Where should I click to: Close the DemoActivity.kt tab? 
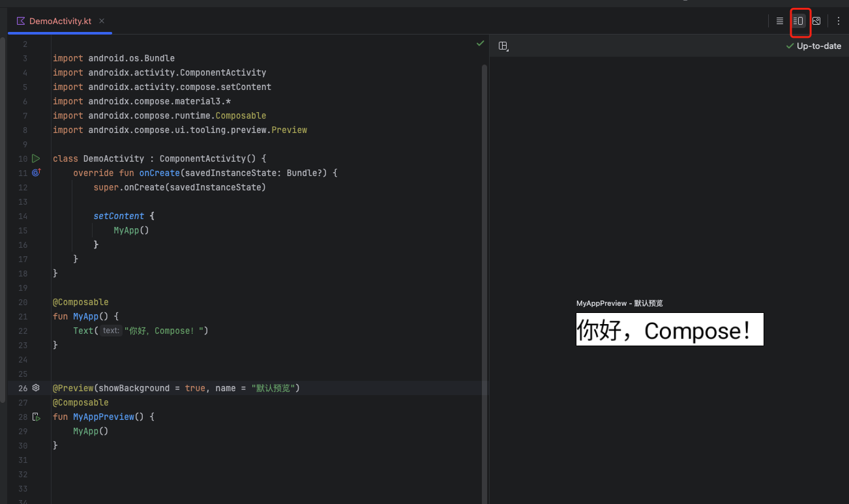pyautogui.click(x=102, y=21)
